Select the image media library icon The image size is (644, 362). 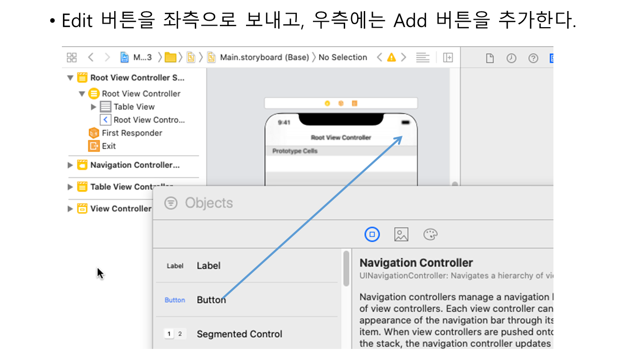[401, 234]
